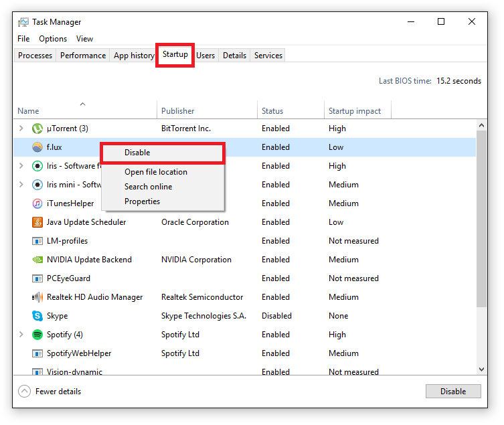Click the Spotify (4) icon

[x=37, y=335]
